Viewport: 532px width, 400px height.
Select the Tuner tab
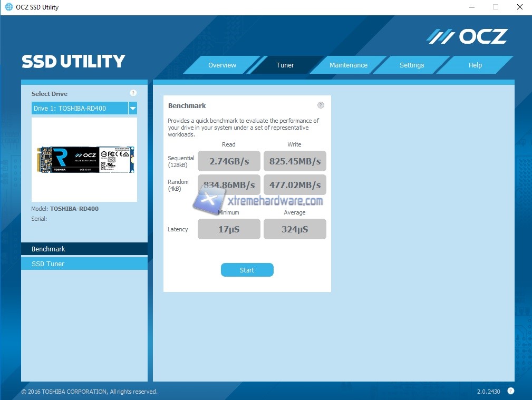285,65
